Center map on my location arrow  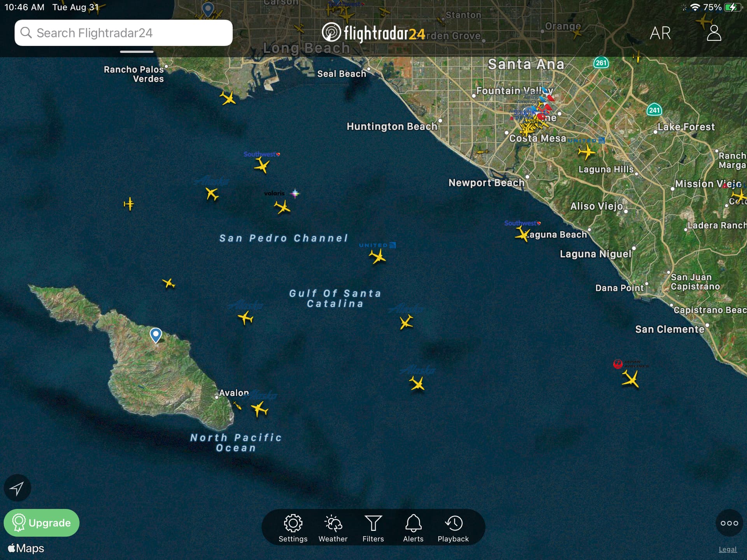17,488
